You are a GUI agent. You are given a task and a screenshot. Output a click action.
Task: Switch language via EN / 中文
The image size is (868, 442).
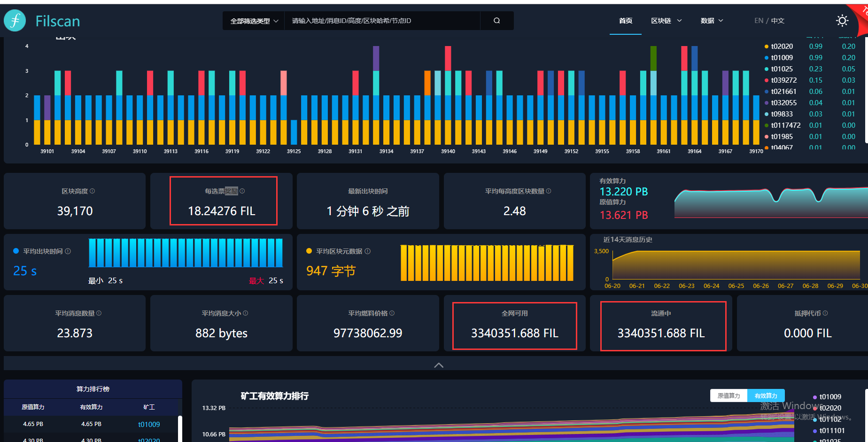(769, 21)
